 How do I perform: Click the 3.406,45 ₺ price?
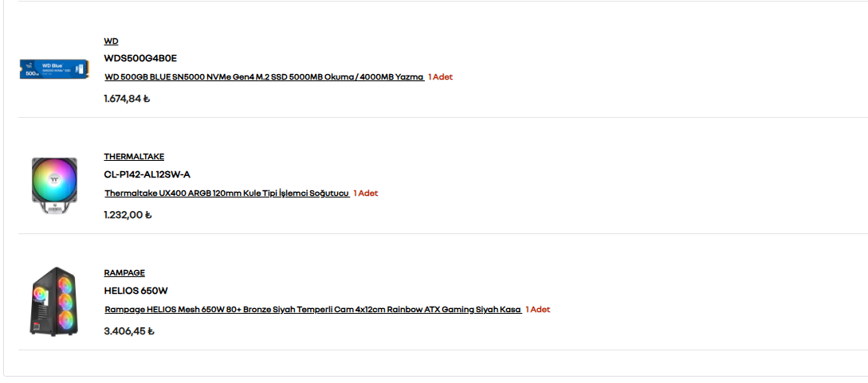(129, 331)
